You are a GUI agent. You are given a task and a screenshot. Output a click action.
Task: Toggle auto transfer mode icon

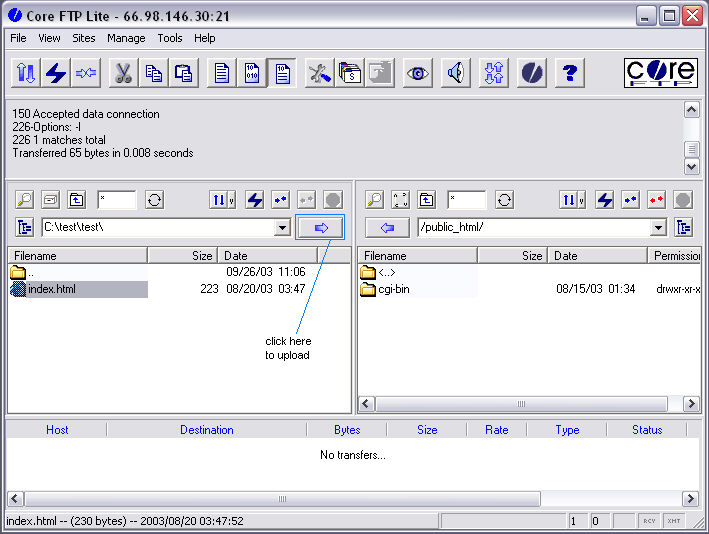(x=283, y=74)
